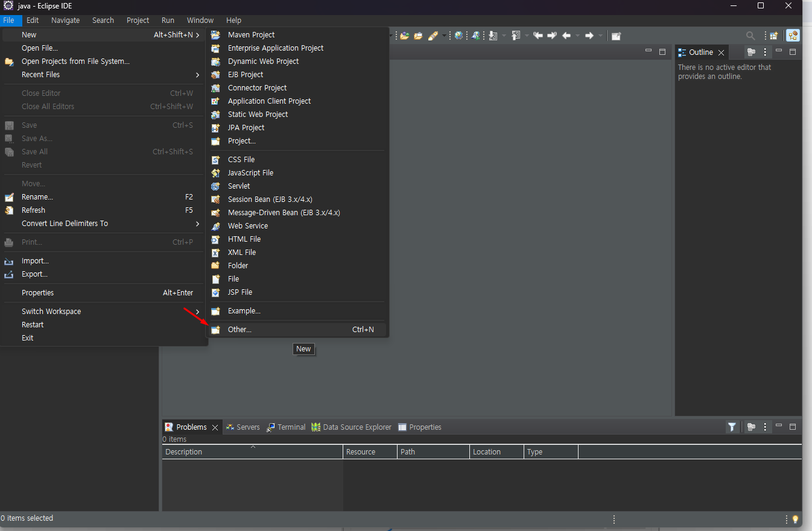This screenshot has height=531, width=812.
Task: Expand Convert Line Delimiters To submenu
Action: tap(104, 224)
